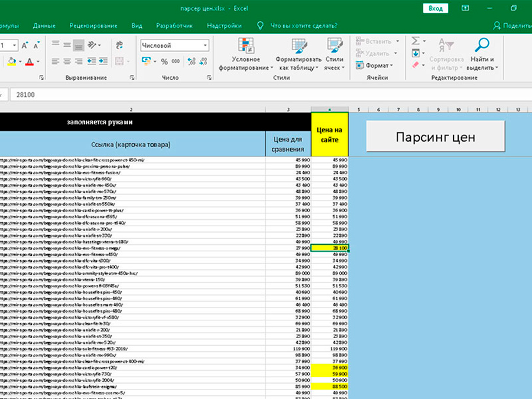Viewport: 532px width, 399px height.
Task: Toggle the Wrap Text button
Action: (119, 46)
